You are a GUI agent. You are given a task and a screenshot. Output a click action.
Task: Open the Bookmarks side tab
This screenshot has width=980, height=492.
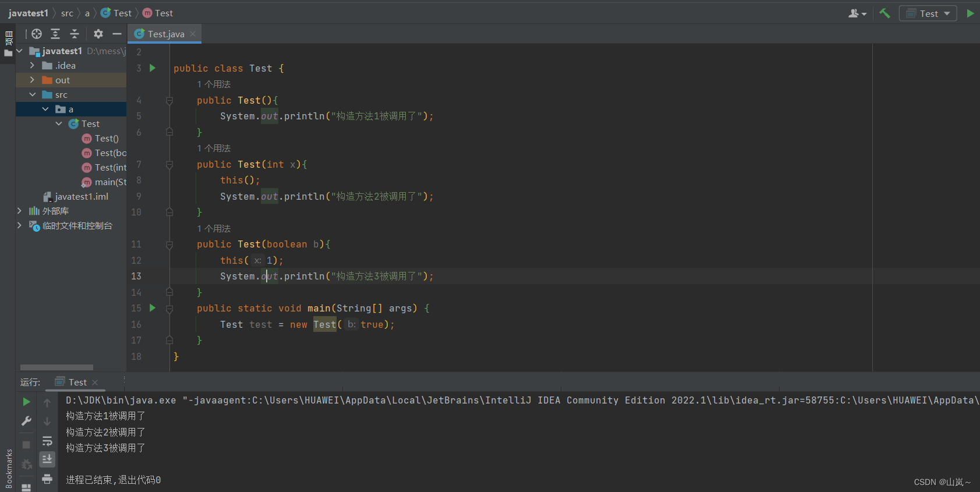click(9, 468)
